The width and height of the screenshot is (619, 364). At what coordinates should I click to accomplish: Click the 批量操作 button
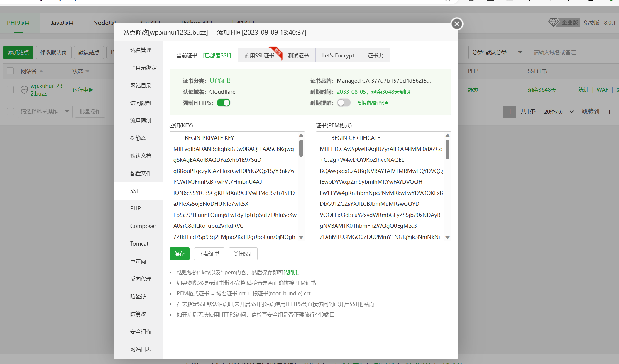[90, 111]
